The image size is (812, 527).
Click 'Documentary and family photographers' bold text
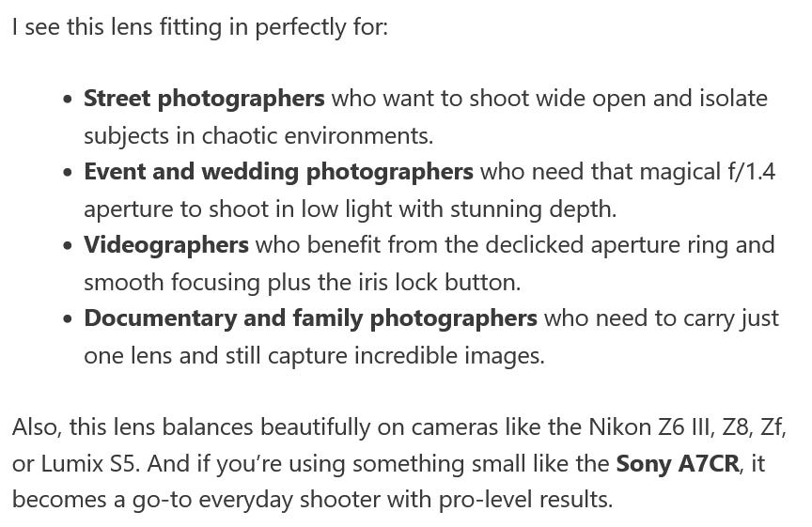[311, 318]
